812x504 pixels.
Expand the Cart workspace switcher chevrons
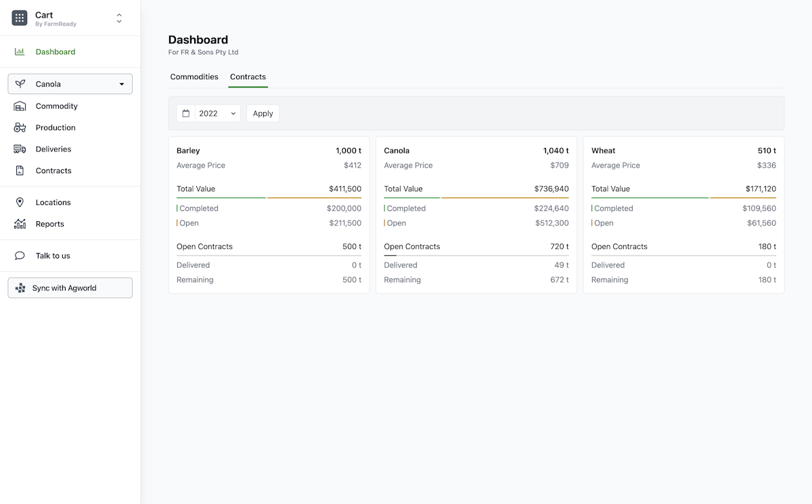pos(119,18)
